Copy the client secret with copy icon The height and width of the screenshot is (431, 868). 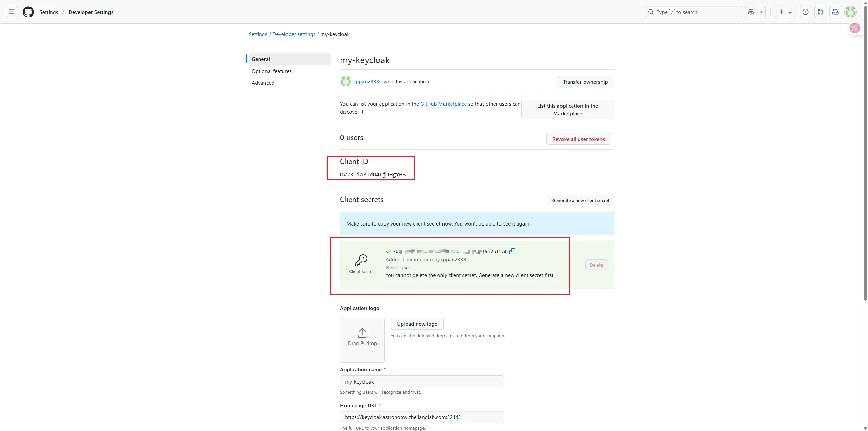click(x=512, y=251)
